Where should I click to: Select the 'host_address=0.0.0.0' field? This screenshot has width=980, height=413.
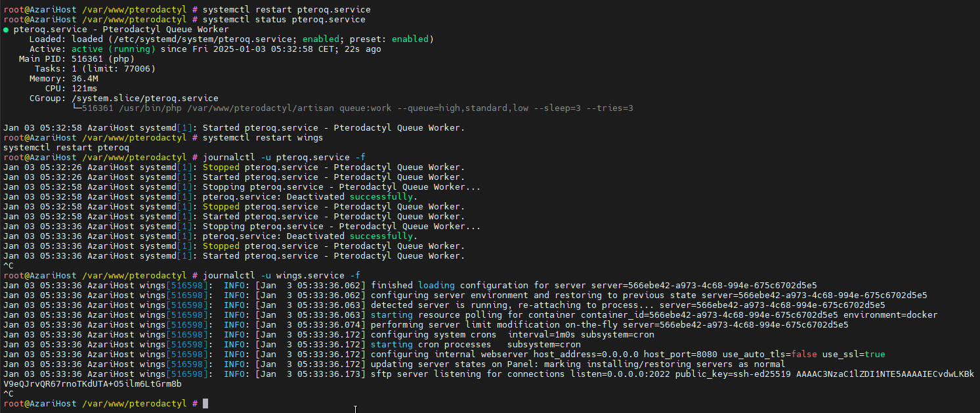click(586, 354)
